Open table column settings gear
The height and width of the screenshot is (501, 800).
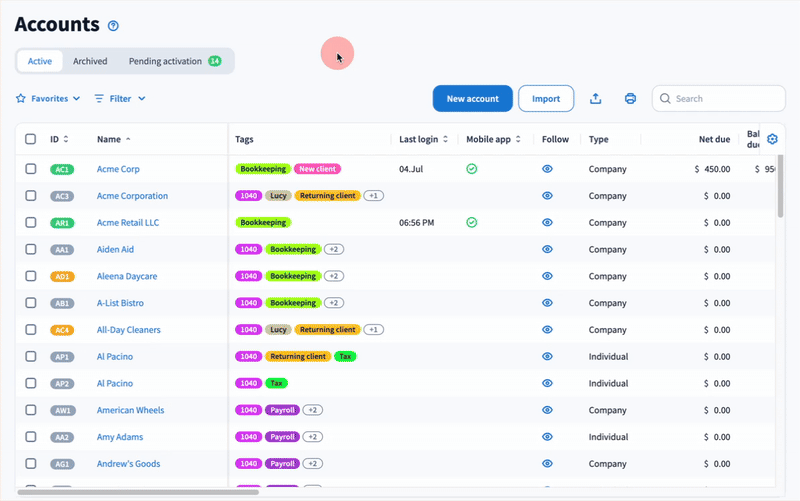pos(772,139)
